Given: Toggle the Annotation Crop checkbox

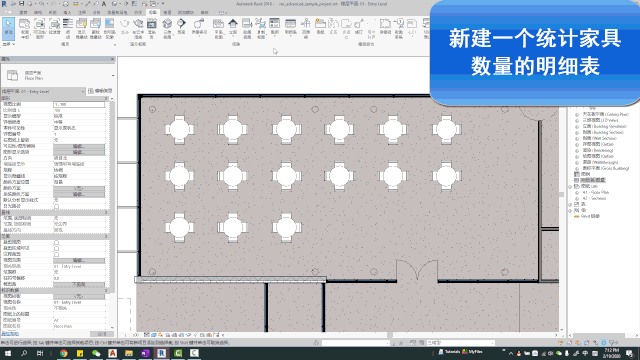Looking at the screenshot, I should tap(56, 254).
